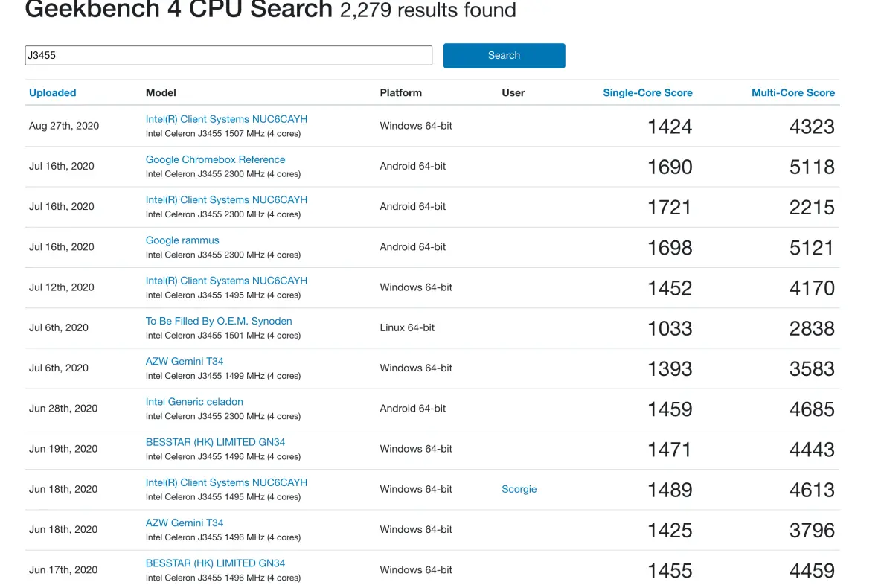Viewport: 887px width, 588px height.
Task: Click the blue Search button
Action: tap(504, 56)
